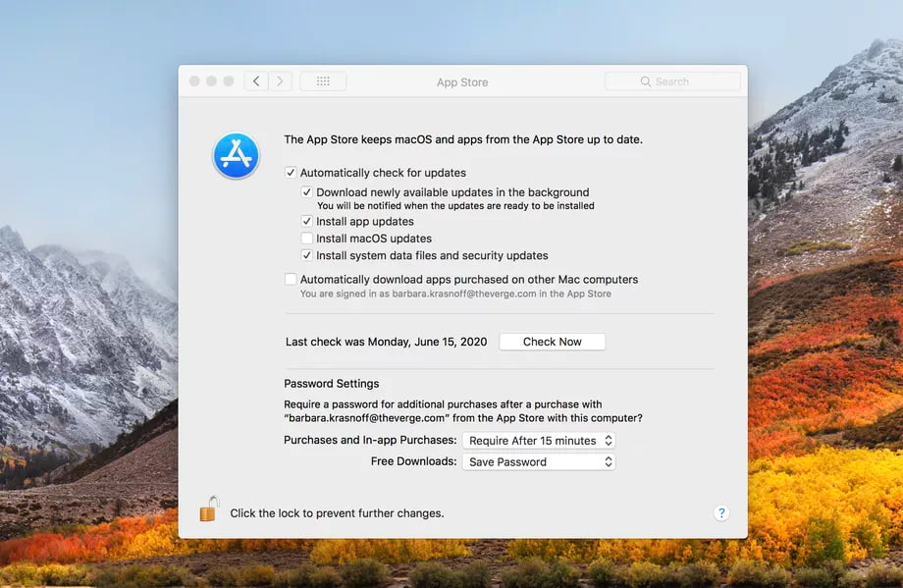Uncheck Download newly available updates in the background
The image size is (903, 588).
307,191
